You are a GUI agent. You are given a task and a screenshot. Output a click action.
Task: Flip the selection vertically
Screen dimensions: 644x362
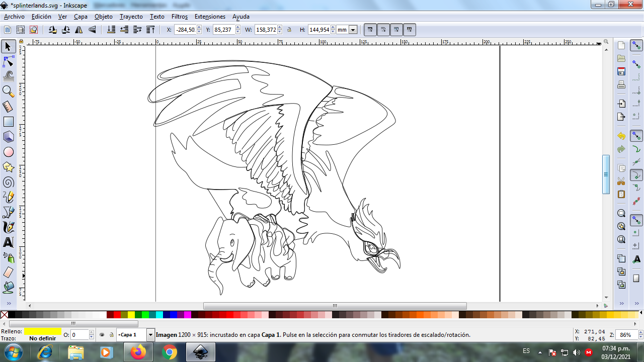click(92, 30)
